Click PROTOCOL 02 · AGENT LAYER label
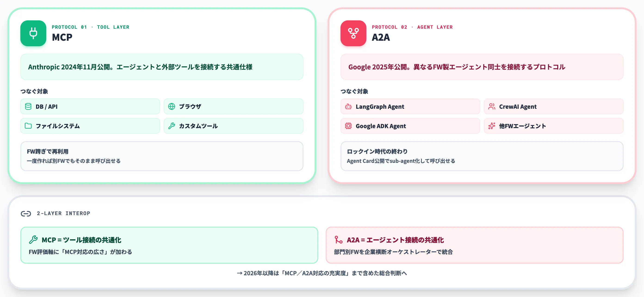 (x=412, y=27)
